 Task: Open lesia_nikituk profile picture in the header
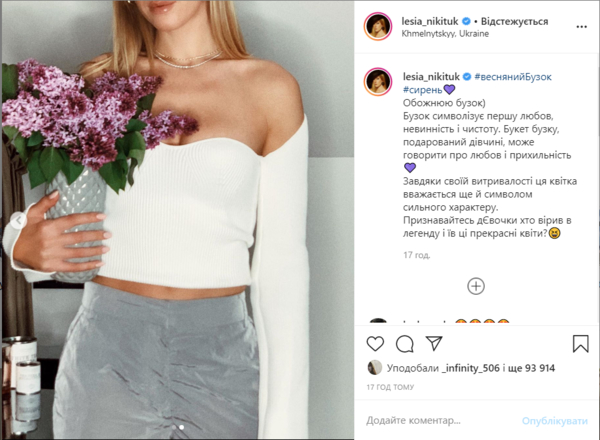378,25
